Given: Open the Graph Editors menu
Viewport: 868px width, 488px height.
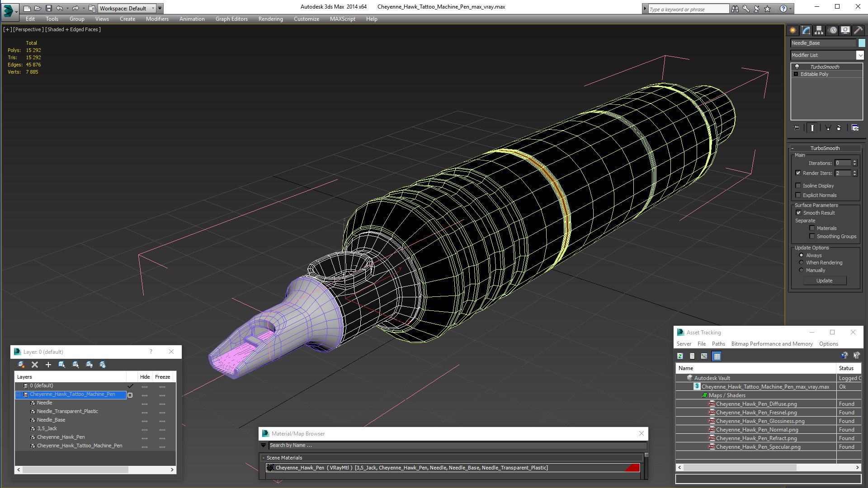Looking at the screenshot, I should click(231, 19).
